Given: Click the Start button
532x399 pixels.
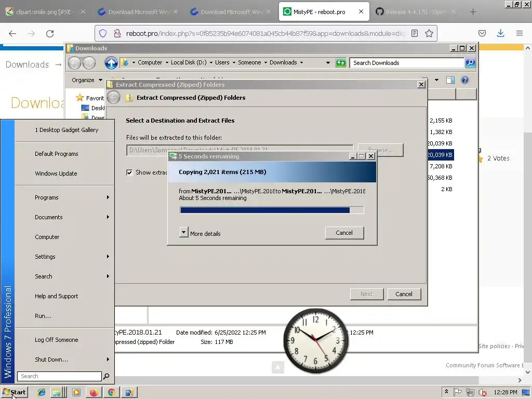Looking at the screenshot, I should pyautogui.click(x=14, y=393).
